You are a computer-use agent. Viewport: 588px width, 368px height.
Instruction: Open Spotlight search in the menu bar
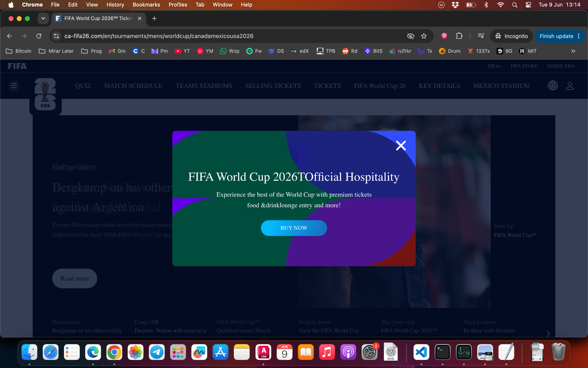coord(514,5)
